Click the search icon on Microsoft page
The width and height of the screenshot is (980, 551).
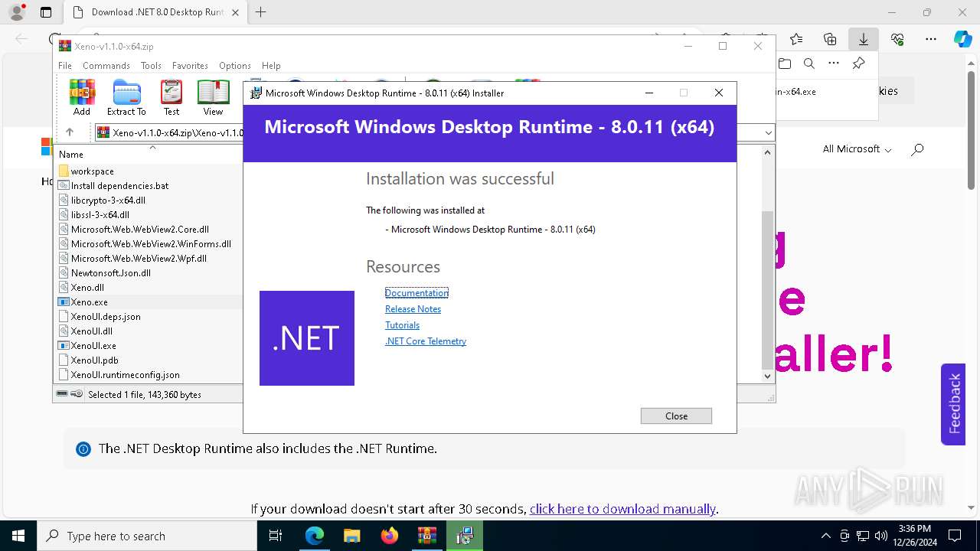point(917,149)
